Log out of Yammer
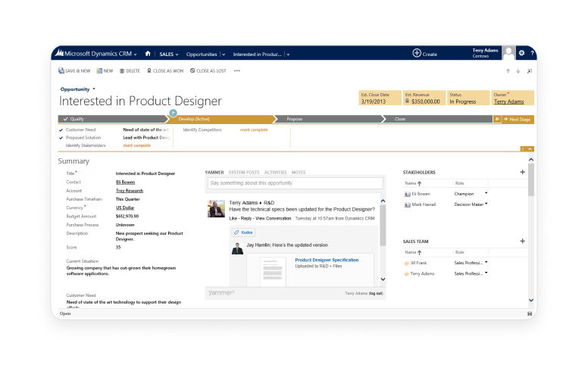This screenshot has height=365, width=588. point(376,293)
